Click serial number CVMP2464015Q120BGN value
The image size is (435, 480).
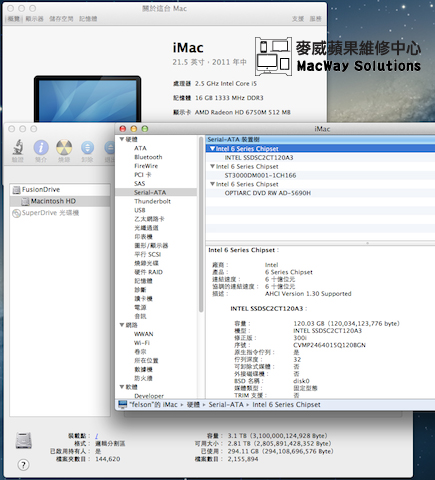[x=329, y=345]
